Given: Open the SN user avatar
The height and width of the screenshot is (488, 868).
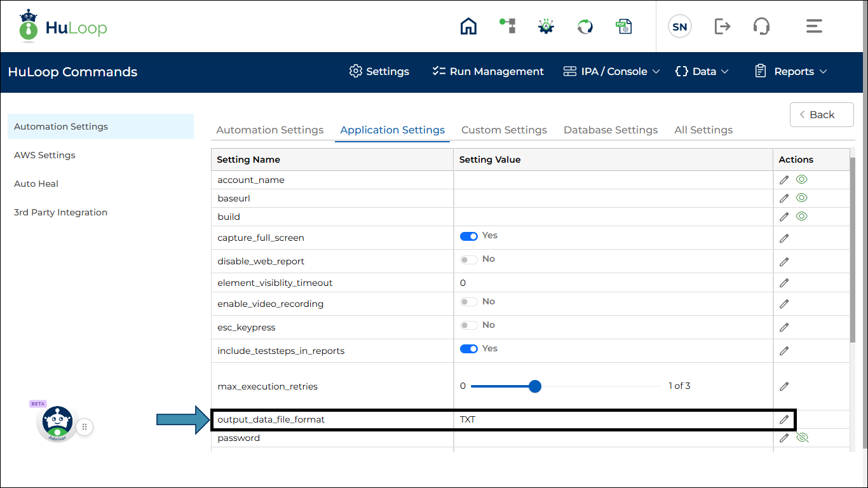Looking at the screenshot, I should point(679,27).
